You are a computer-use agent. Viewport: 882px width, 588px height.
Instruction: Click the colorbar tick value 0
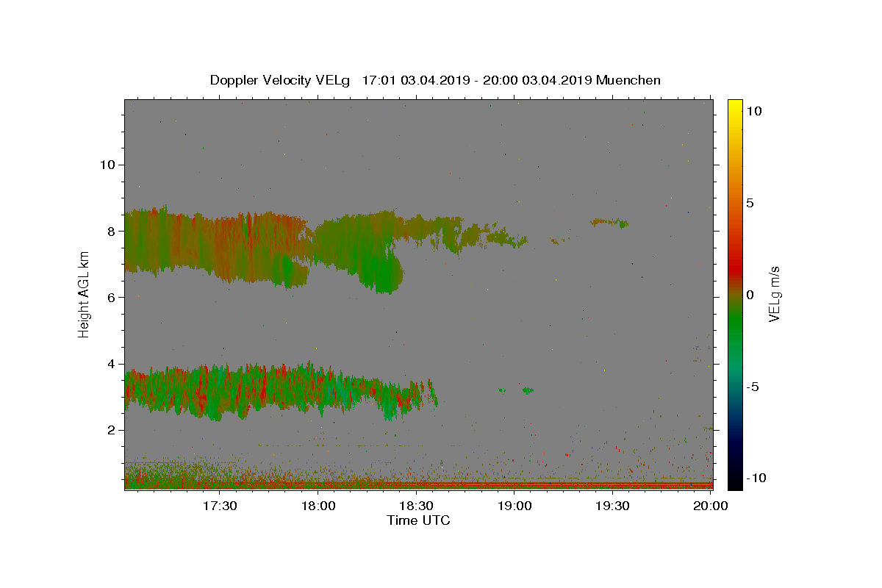pyautogui.click(x=750, y=295)
